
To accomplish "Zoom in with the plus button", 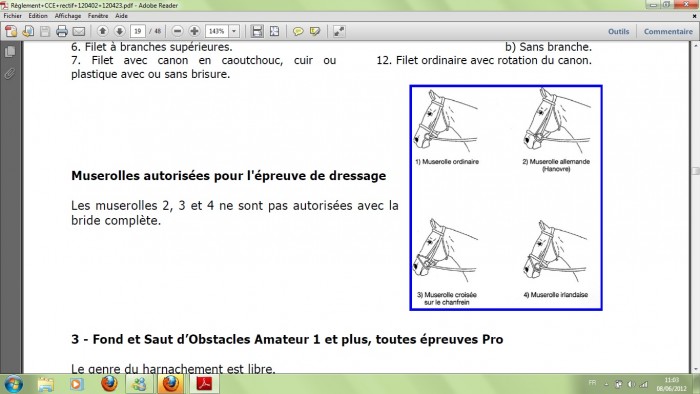I will pos(194,31).
